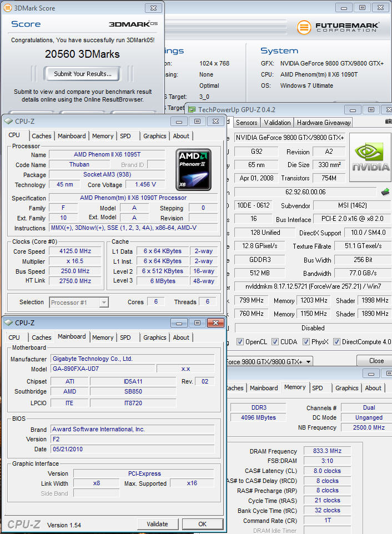This screenshot has width=392, height=534.
Task: Click the NVIDIA logo in GPU-Z
Action: (370, 157)
